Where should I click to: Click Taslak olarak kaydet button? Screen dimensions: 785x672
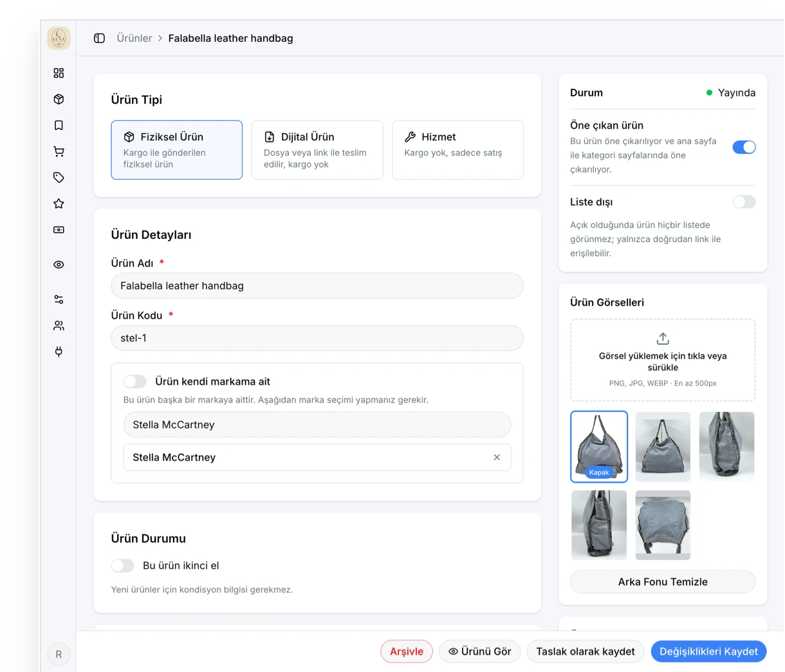[x=586, y=651]
